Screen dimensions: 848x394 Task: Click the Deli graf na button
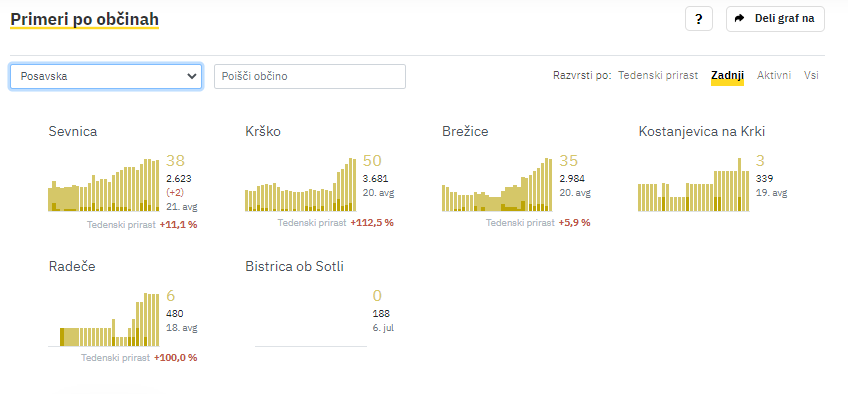[x=775, y=19]
